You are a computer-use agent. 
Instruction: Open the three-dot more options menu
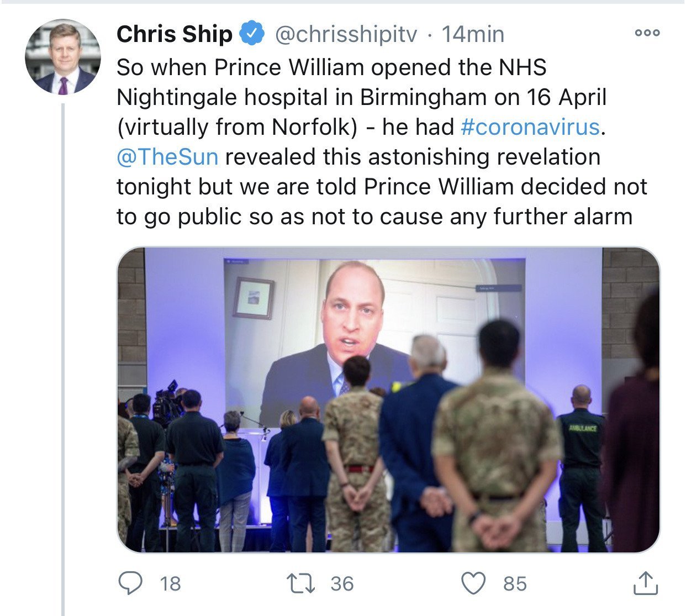pyautogui.click(x=647, y=33)
